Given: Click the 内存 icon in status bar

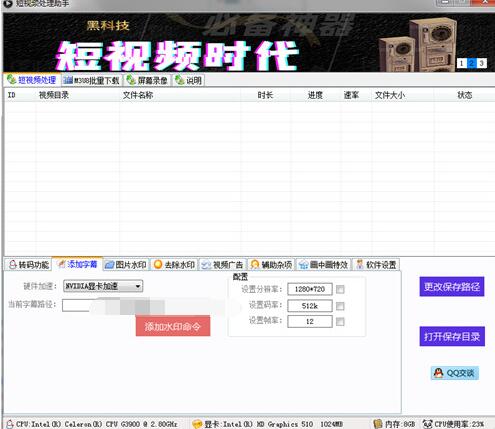Looking at the screenshot, I should click(x=378, y=424).
